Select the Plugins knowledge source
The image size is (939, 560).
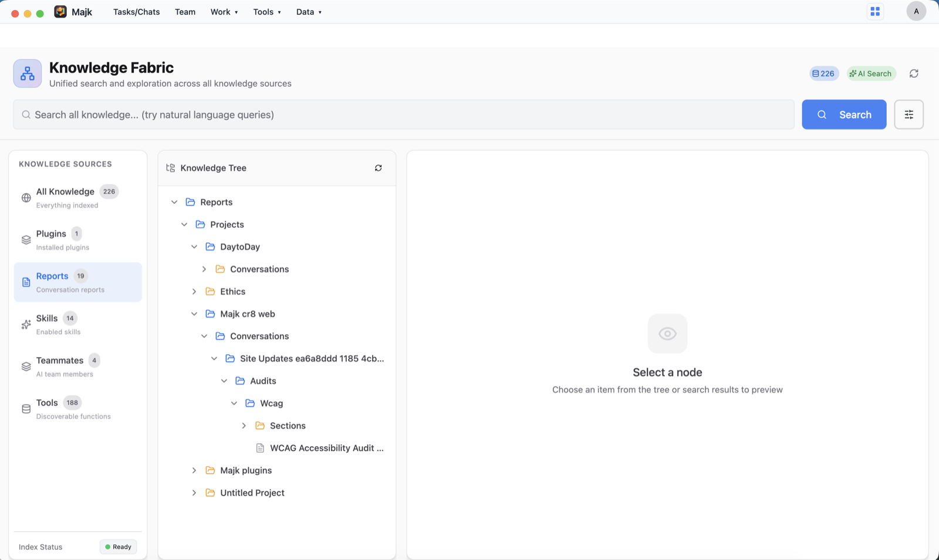pyautogui.click(x=78, y=240)
